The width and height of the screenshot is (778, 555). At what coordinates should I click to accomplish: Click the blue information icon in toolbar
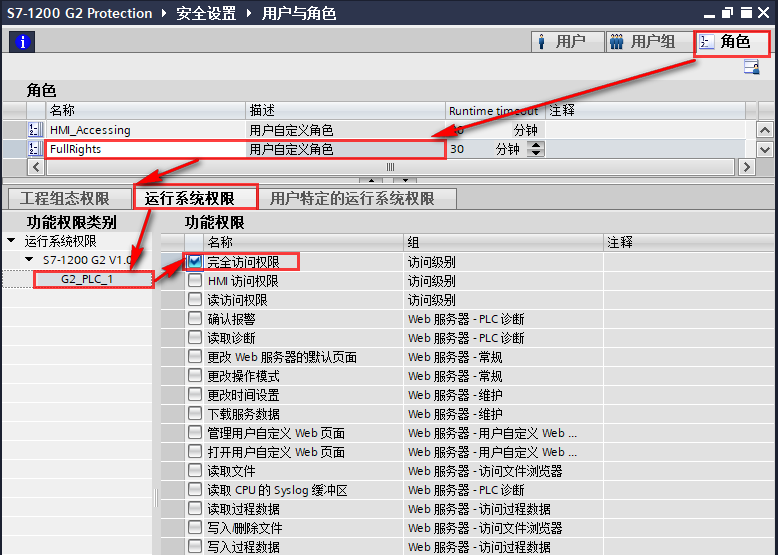pos(20,42)
